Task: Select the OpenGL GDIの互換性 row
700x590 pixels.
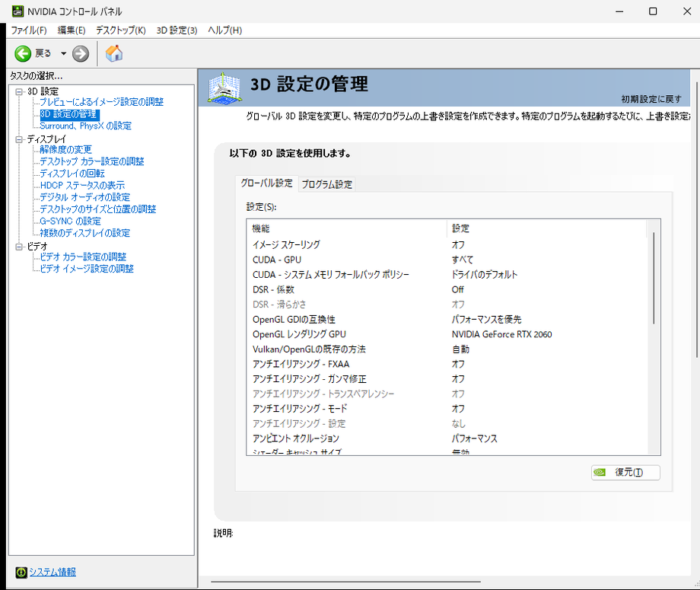Action: click(447, 319)
